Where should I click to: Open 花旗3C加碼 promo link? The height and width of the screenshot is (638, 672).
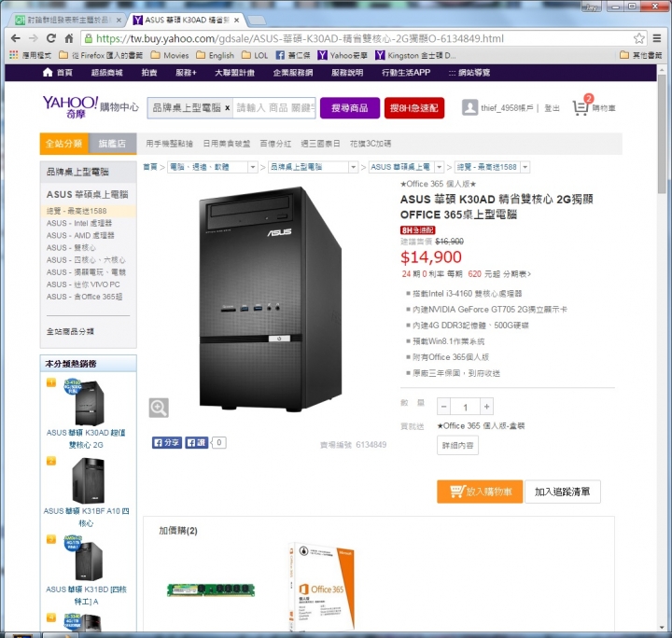371,144
